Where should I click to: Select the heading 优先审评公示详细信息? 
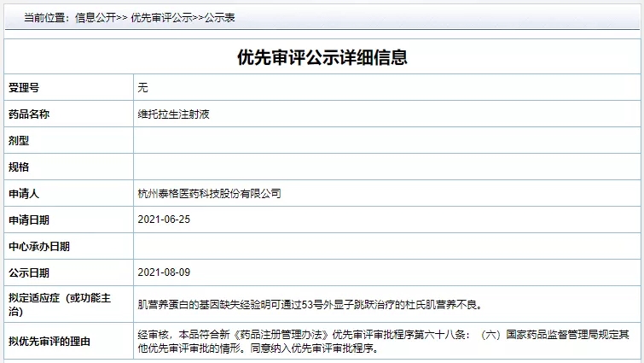[322, 57]
